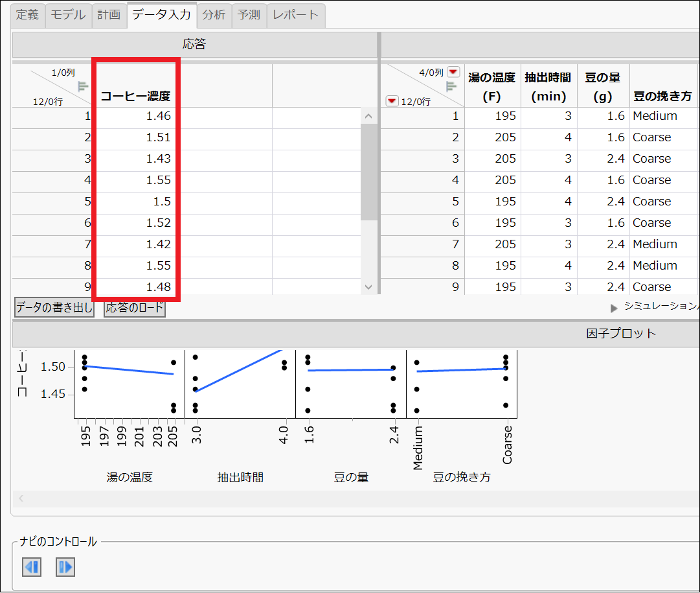700x593 pixels.
Task: Go to the previous navigation step
Action: (x=32, y=567)
